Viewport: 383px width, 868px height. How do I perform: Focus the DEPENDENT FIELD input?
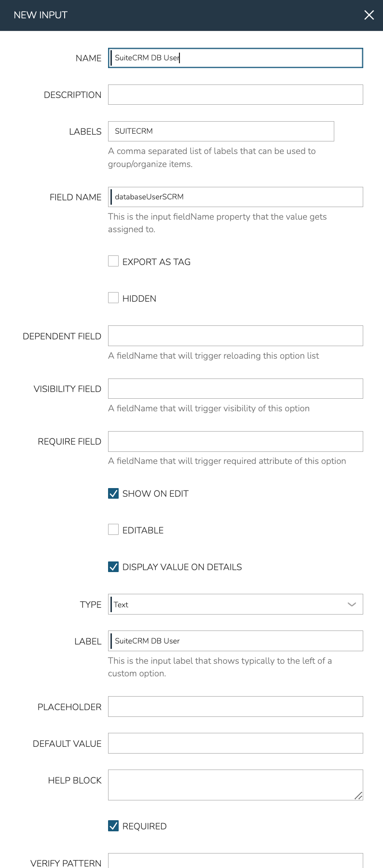[235, 335]
